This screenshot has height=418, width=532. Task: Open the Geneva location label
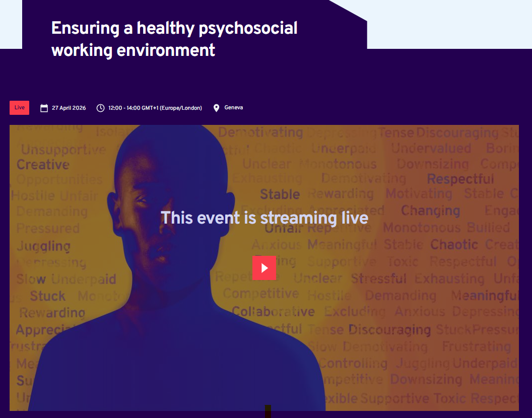coord(233,108)
